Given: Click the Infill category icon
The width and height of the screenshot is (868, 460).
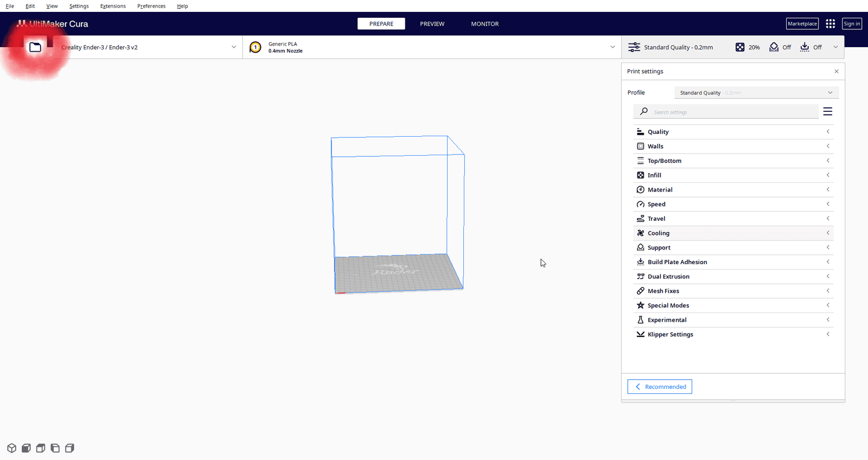Looking at the screenshot, I should click(x=640, y=175).
